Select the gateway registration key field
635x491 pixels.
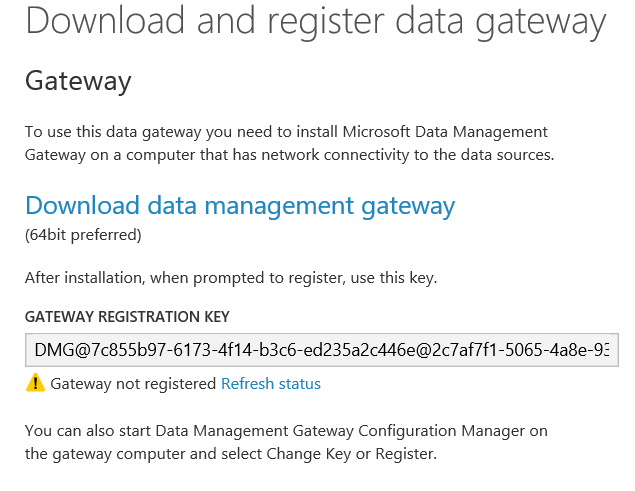click(322, 350)
